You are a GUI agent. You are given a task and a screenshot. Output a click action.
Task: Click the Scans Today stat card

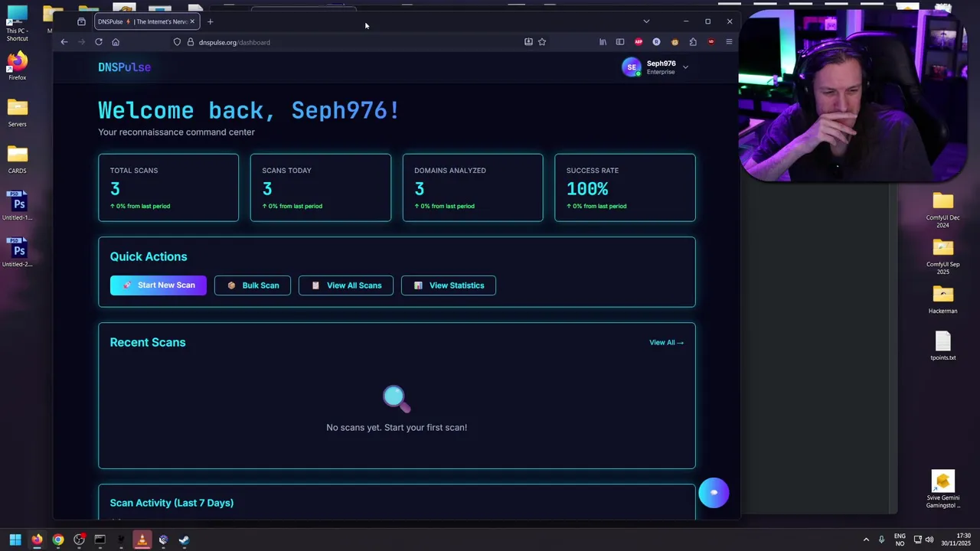(321, 187)
